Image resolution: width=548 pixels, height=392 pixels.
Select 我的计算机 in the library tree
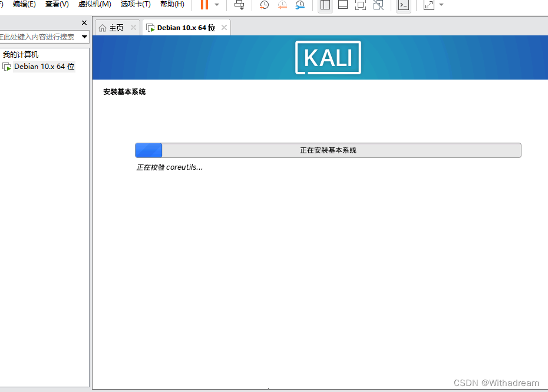click(21, 55)
